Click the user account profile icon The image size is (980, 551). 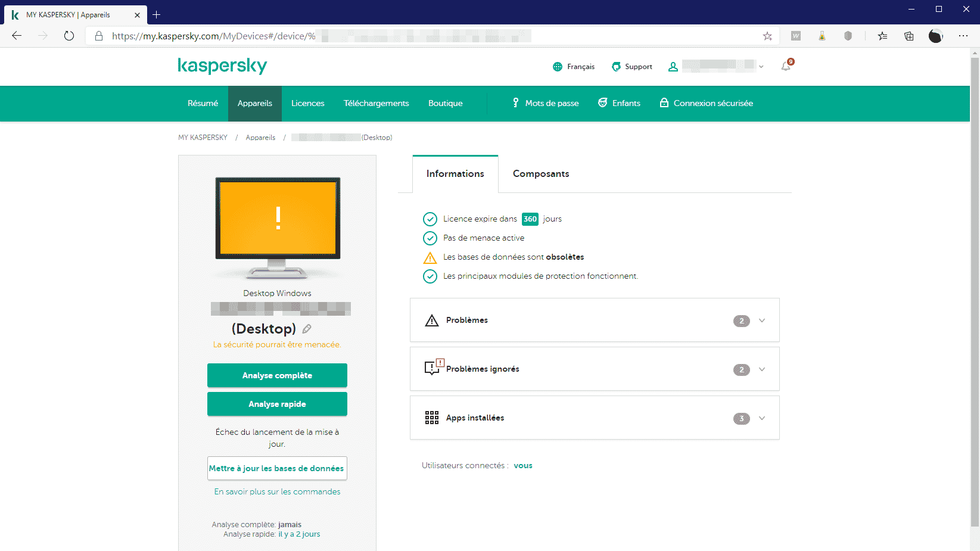click(673, 67)
